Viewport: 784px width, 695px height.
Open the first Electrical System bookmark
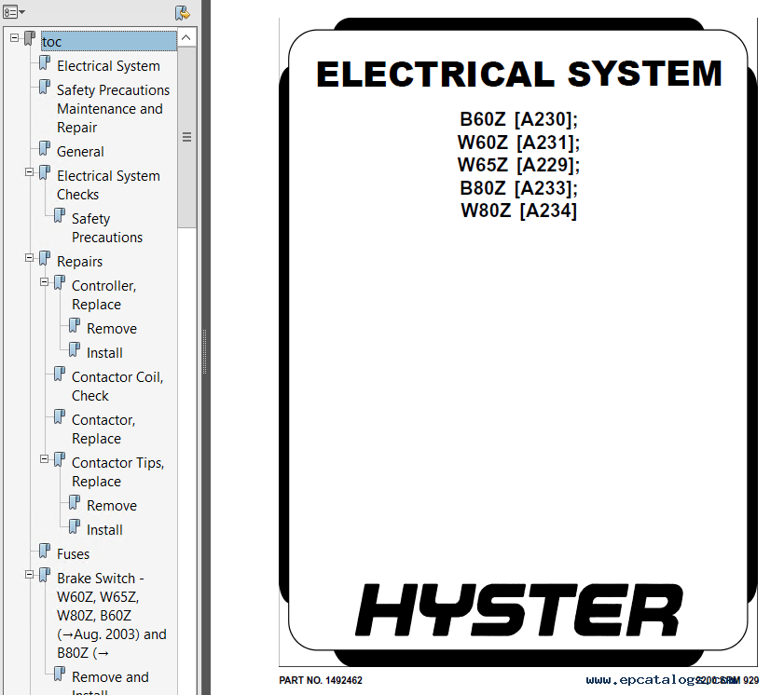coord(108,66)
